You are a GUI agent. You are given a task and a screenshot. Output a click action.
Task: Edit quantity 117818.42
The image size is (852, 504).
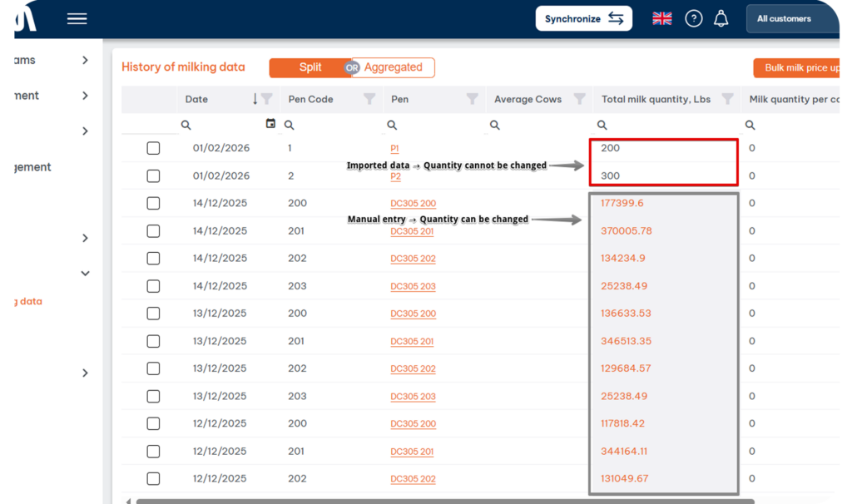(x=622, y=423)
